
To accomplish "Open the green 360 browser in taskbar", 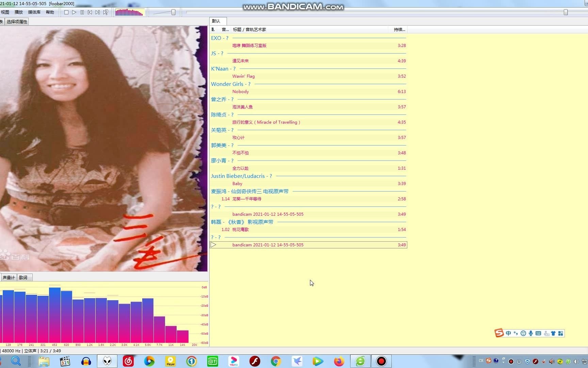I will pos(360,361).
